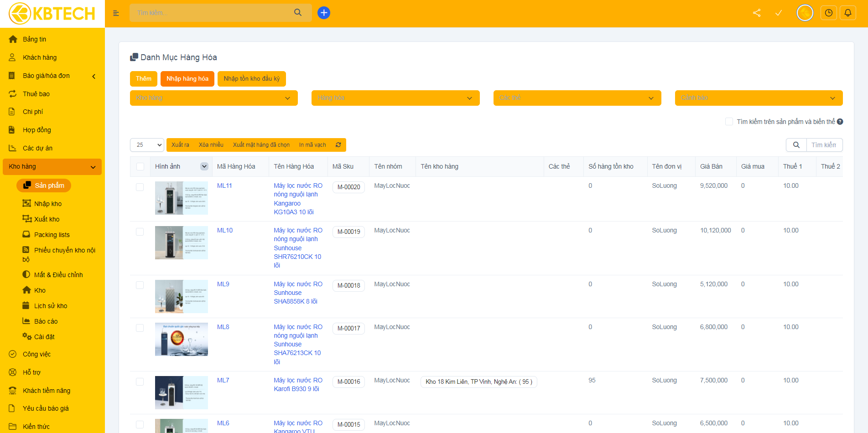Click the blue plus quick-add icon
The height and width of the screenshot is (433, 868).
pyautogui.click(x=324, y=13)
